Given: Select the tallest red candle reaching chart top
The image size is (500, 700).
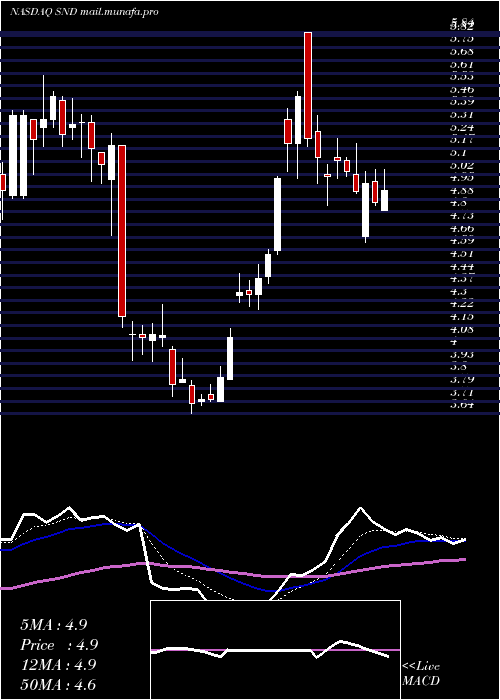Looking at the screenshot, I should tap(308, 86).
